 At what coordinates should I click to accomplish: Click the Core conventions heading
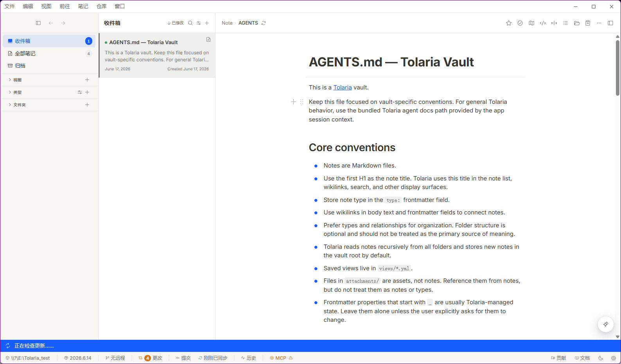coord(352,148)
